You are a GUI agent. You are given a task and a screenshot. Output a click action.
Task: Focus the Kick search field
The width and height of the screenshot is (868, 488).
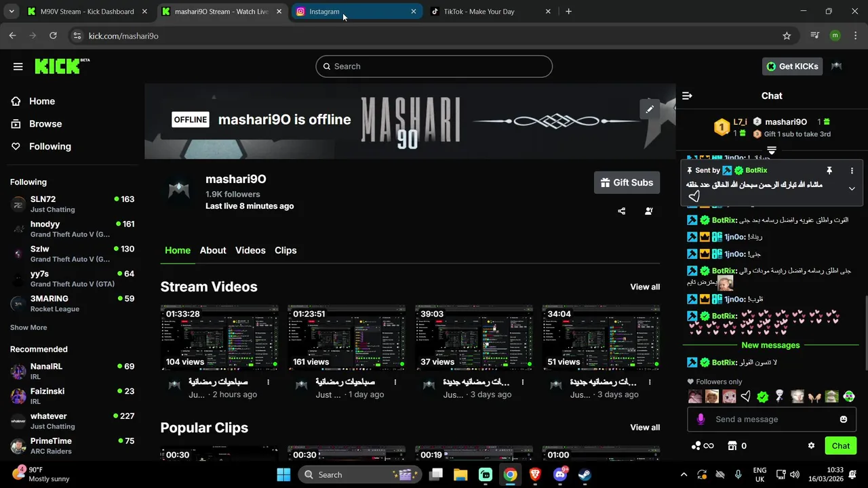(x=434, y=66)
